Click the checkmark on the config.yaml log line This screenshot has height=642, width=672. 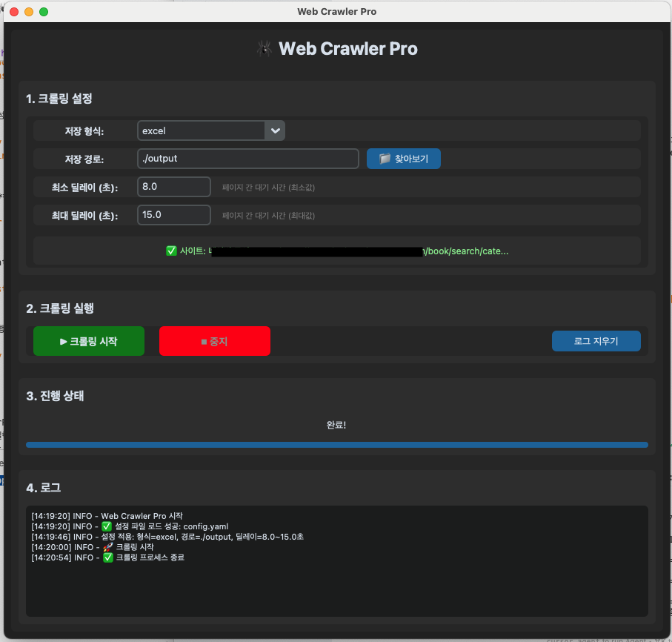(x=107, y=526)
